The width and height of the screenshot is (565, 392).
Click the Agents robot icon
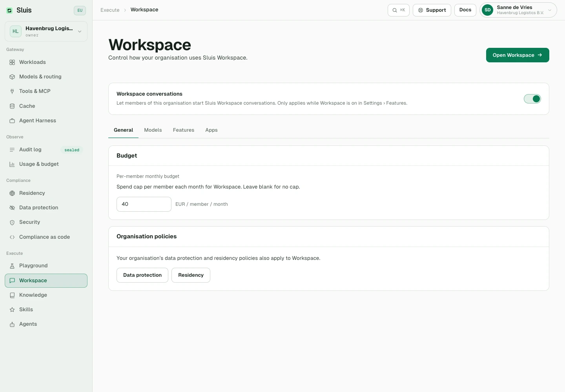pos(12,324)
